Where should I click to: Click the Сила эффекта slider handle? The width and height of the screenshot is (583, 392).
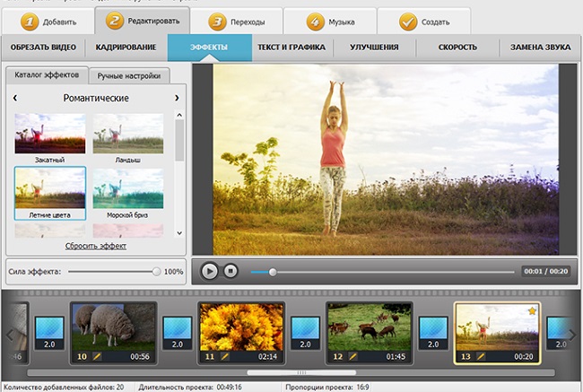(157, 271)
